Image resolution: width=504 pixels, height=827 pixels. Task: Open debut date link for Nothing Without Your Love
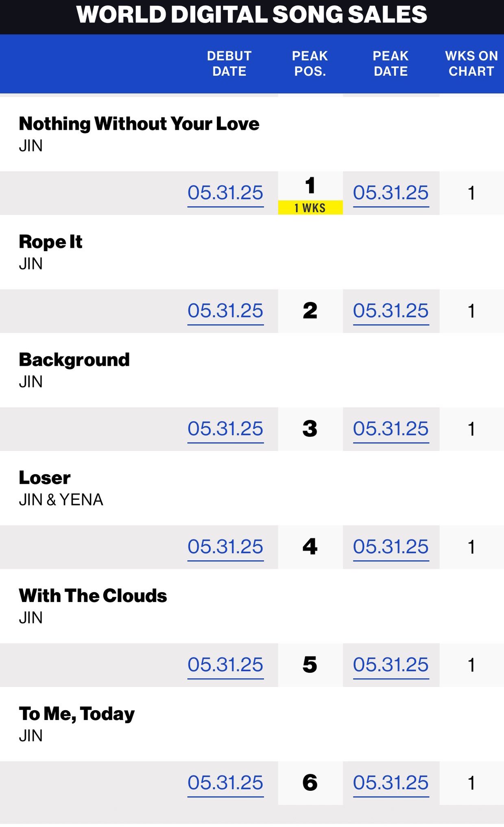pos(225,193)
